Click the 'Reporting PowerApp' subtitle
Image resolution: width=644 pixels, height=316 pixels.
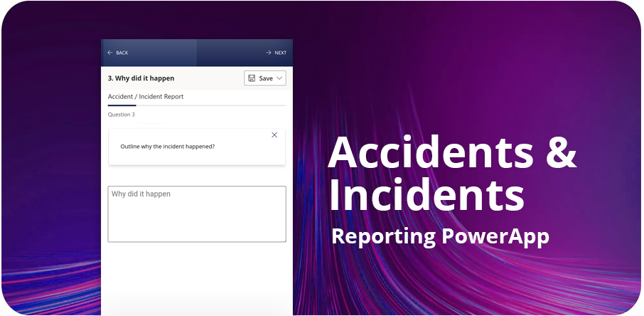[440, 237]
